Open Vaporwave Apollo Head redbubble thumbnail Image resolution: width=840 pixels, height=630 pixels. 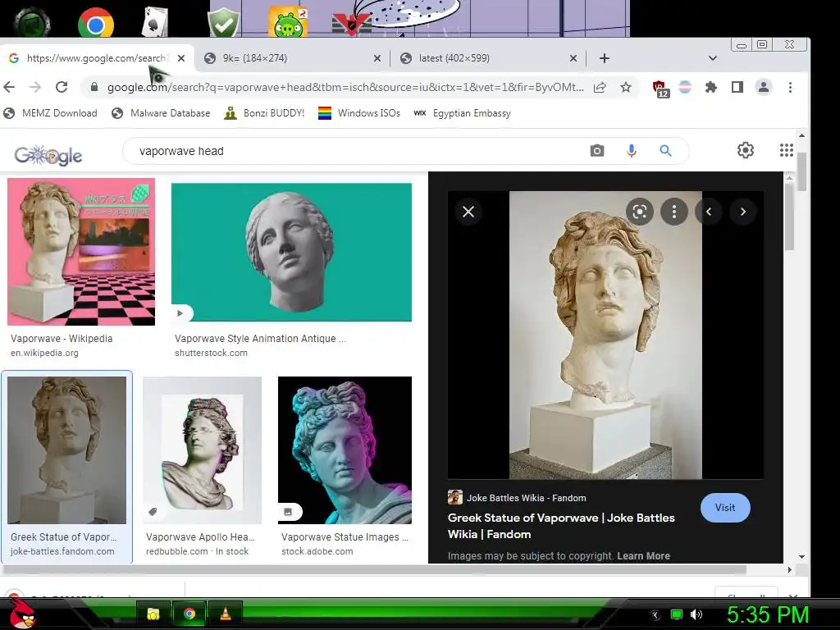[202, 450]
